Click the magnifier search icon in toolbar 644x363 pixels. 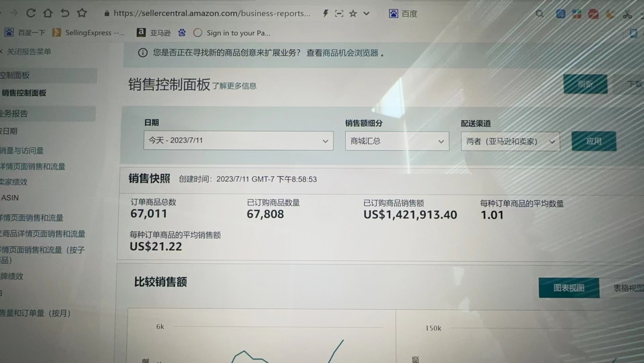(540, 13)
